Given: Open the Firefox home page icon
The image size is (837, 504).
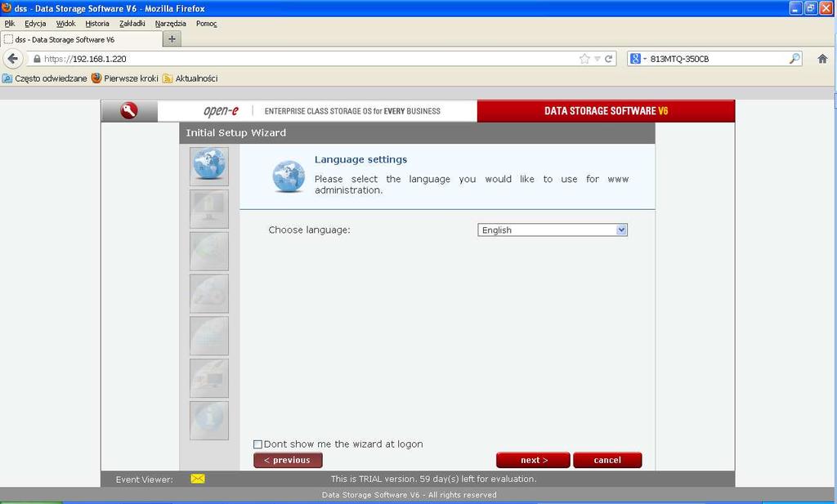Looking at the screenshot, I should 822,59.
